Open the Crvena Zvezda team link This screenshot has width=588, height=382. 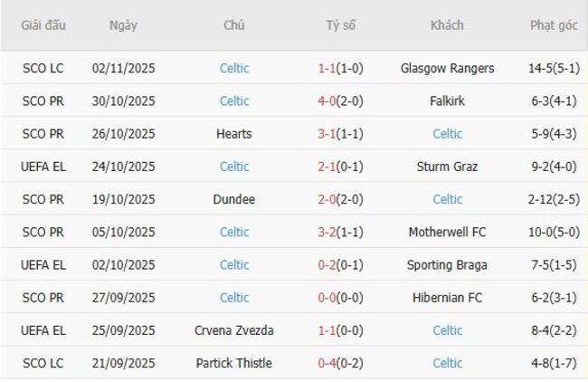coord(234,330)
